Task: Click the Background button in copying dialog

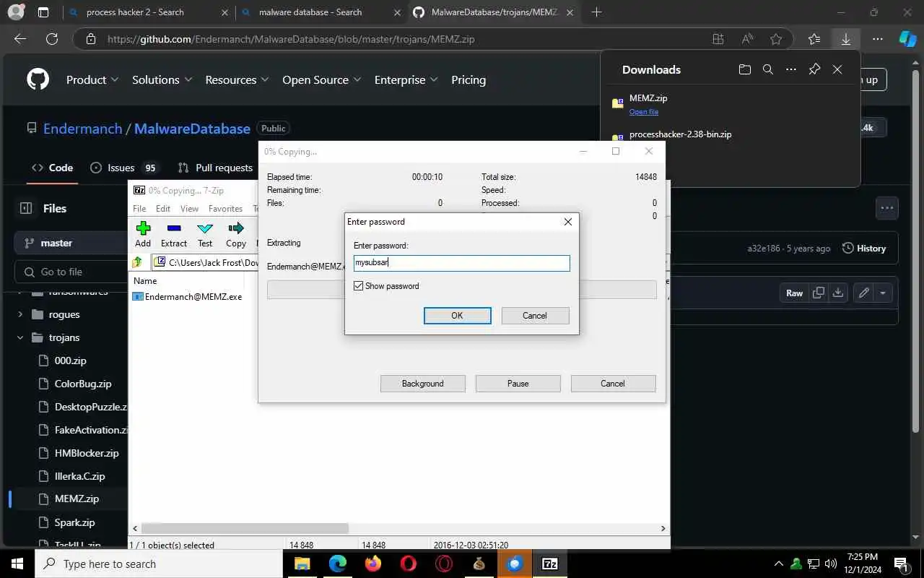Action: coord(423,384)
